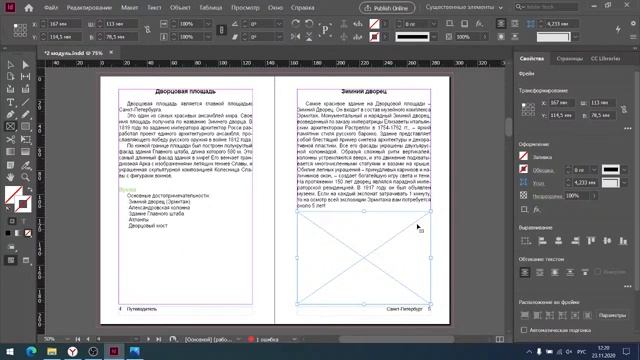Image resolution: width=640 pixels, height=360 pixels.
Task: Swap fill and stroke arrows in toolbox
Action: click(x=29, y=189)
